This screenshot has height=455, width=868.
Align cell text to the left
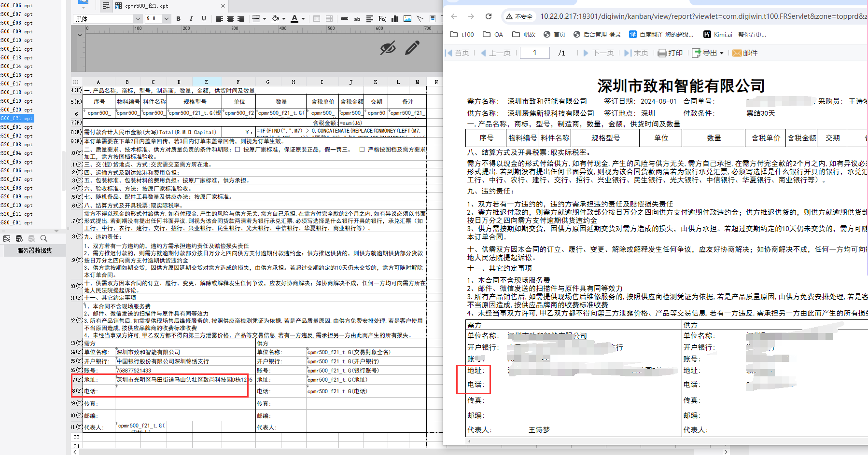tap(219, 19)
